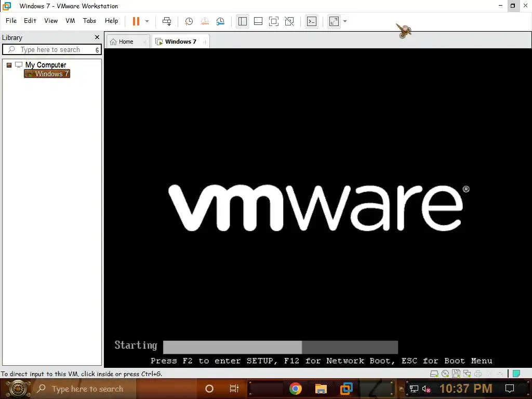Revert the VM to its previous snapshot
Screen dimensions: 532x399
pyautogui.click(x=205, y=21)
